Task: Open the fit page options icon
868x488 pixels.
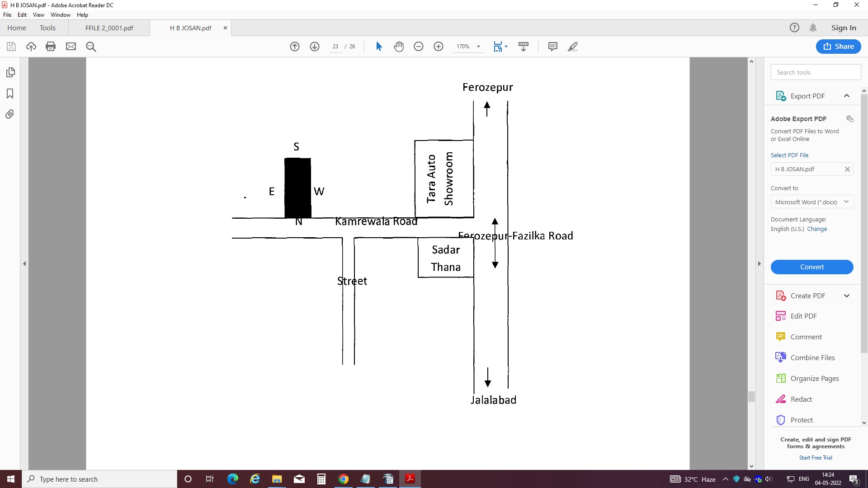Action: tap(500, 47)
